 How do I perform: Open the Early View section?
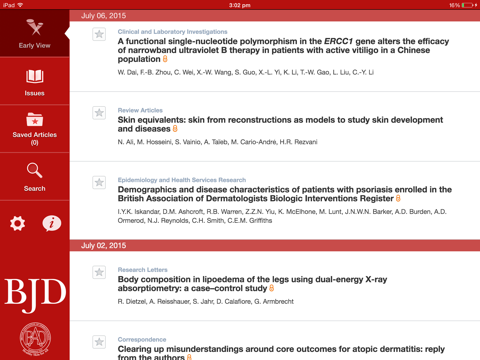(35, 33)
